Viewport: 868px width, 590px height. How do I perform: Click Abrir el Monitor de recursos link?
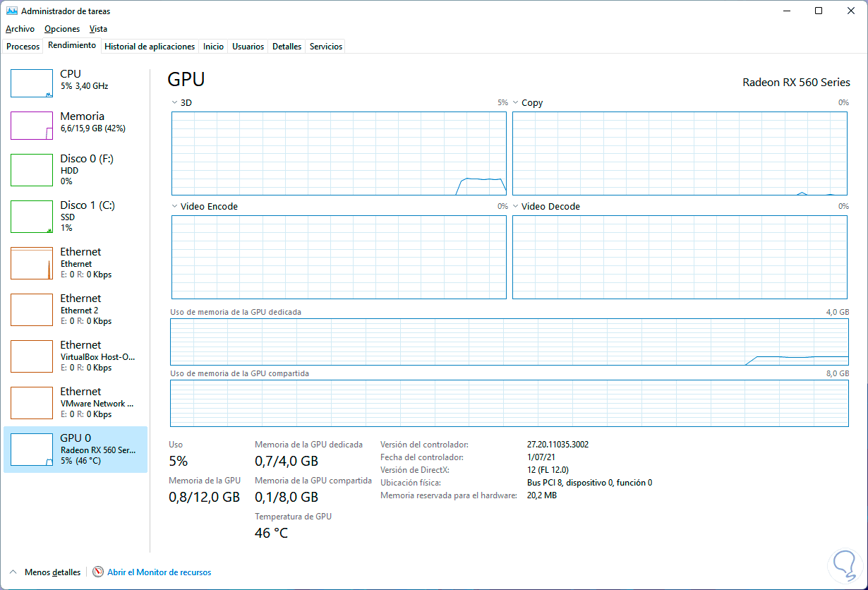[159, 572]
